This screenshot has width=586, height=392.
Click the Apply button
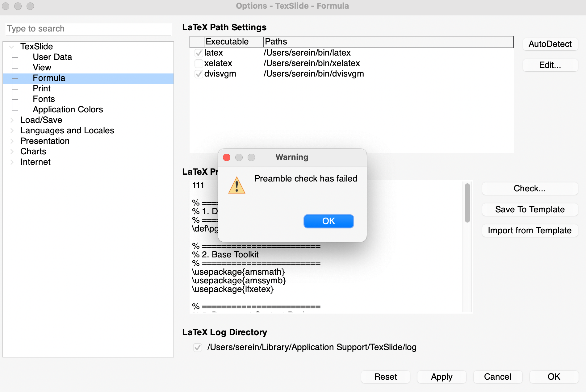(442, 377)
